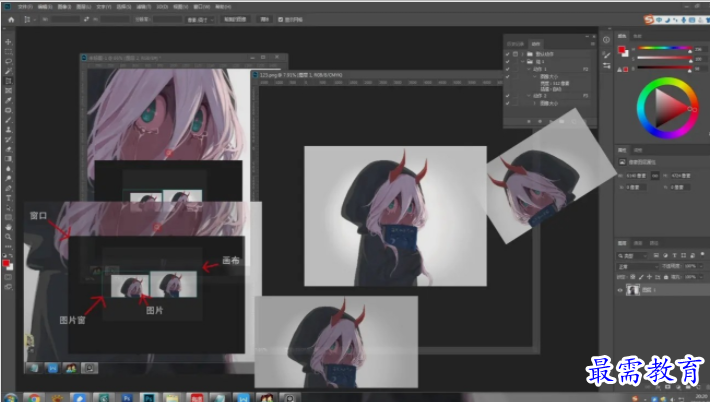710x402 pixels.
Task: Select the Brush tool
Action: pyautogui.click(x=8, y=120)
